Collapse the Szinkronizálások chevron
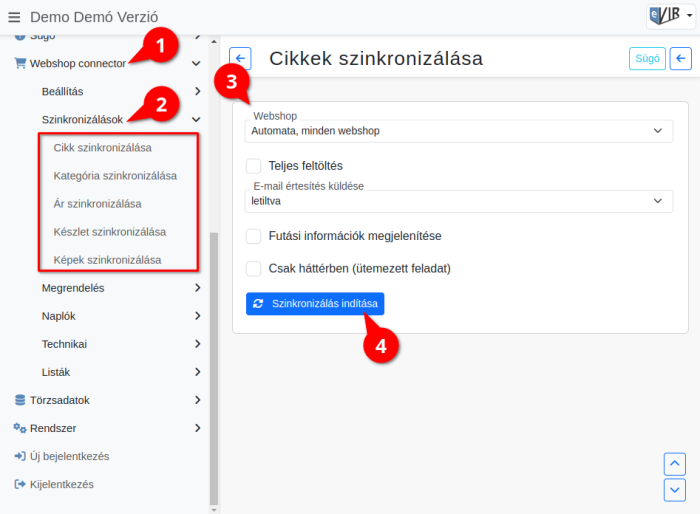The height and width of the screenshot is (514, 700). tap(196, 119)
